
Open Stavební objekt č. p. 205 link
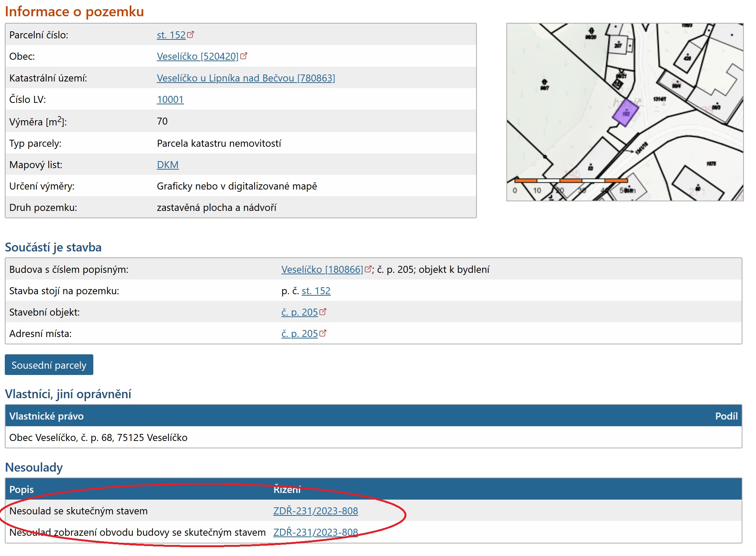tap(299, 312)
